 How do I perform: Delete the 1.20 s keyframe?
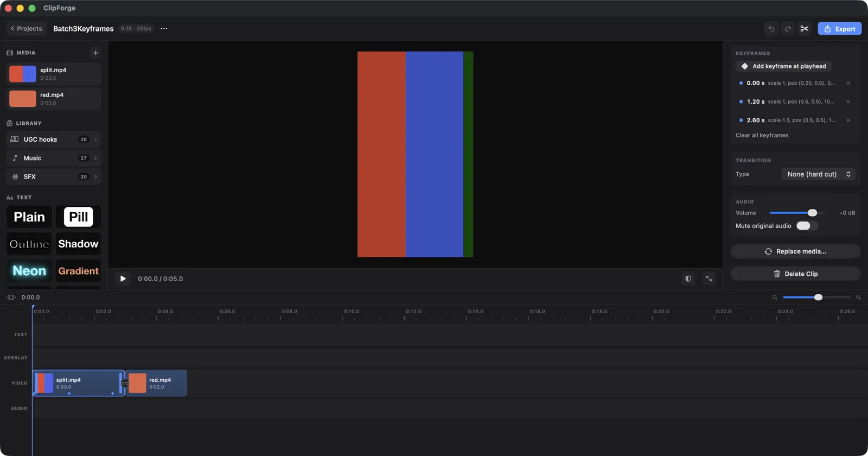click(848, 102)
